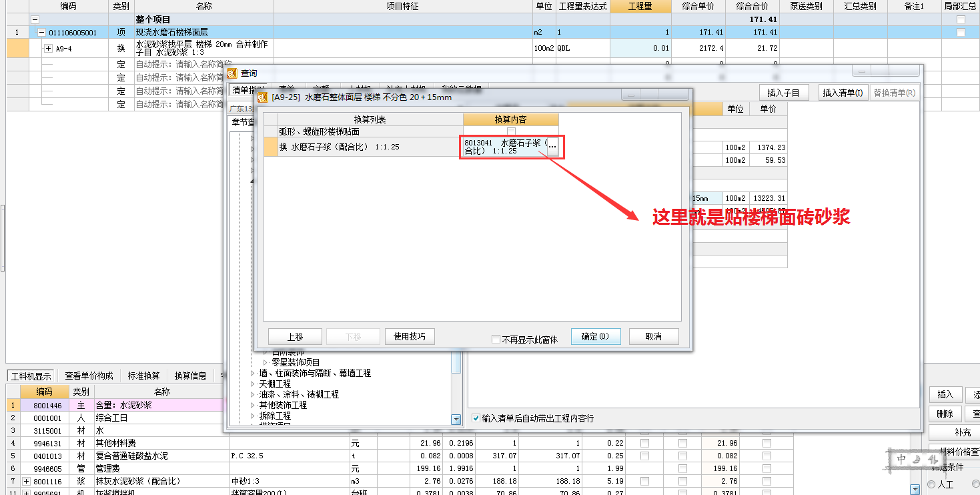Switch to the 工料机显示 tab

pyautogui.click(x=31, y=376)
